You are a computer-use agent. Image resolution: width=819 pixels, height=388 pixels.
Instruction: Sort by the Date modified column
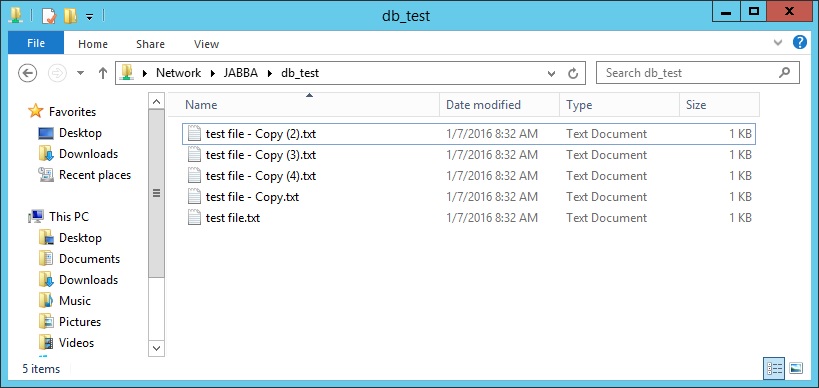click(499, 105)
